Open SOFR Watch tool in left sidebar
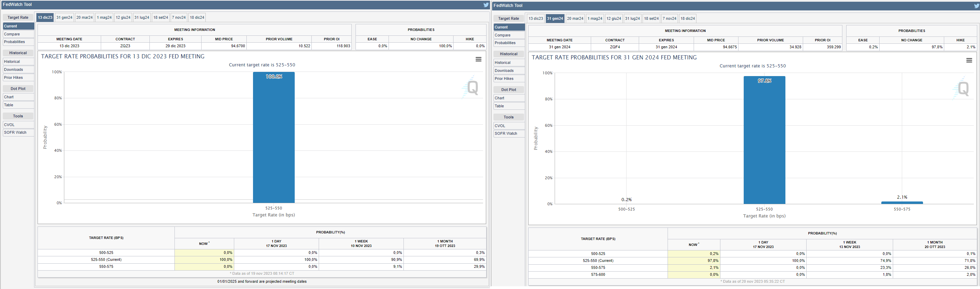Image resolution: width=980 pixels, height=289 pixels. tap(18, 133)
